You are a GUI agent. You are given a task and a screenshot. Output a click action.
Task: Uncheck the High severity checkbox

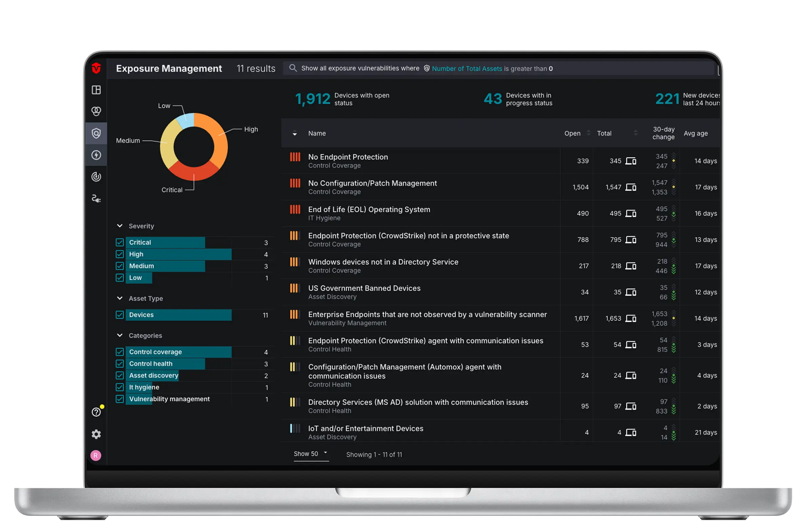120,254
